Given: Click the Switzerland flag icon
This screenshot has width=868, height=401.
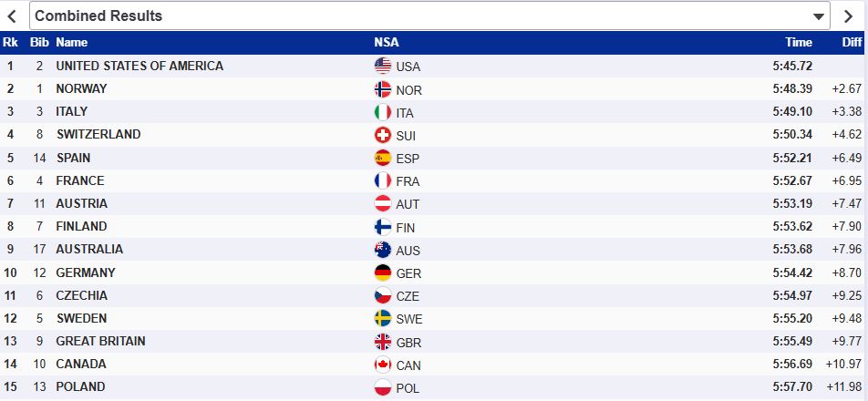Looking at the screenshot, I should click(383, 135).
